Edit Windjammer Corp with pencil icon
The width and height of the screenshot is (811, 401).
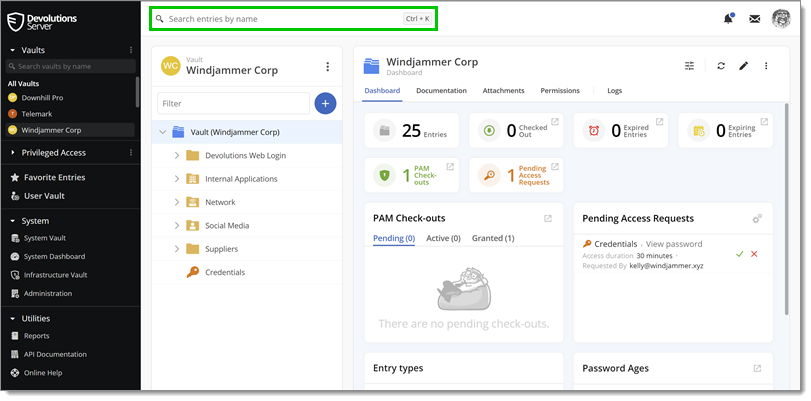(743, 66)
